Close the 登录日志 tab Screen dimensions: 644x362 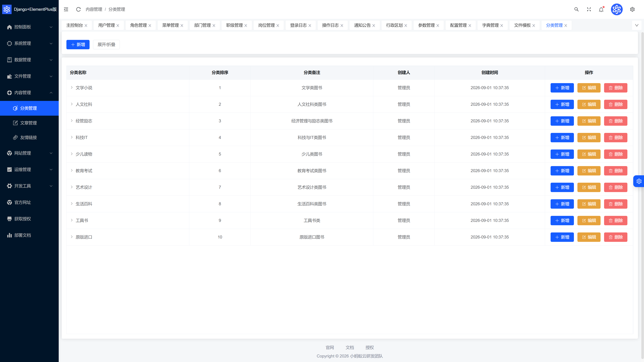(310, 25)
